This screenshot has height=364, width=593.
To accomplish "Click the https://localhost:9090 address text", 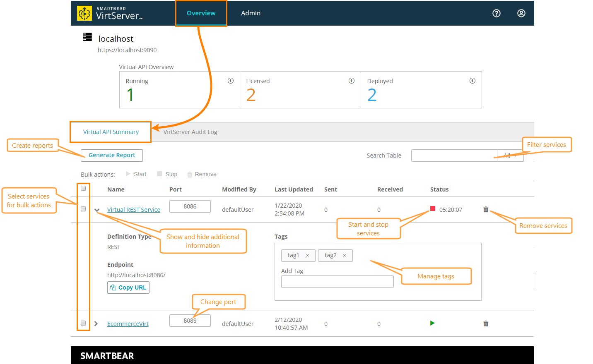I will click(127, 50).
